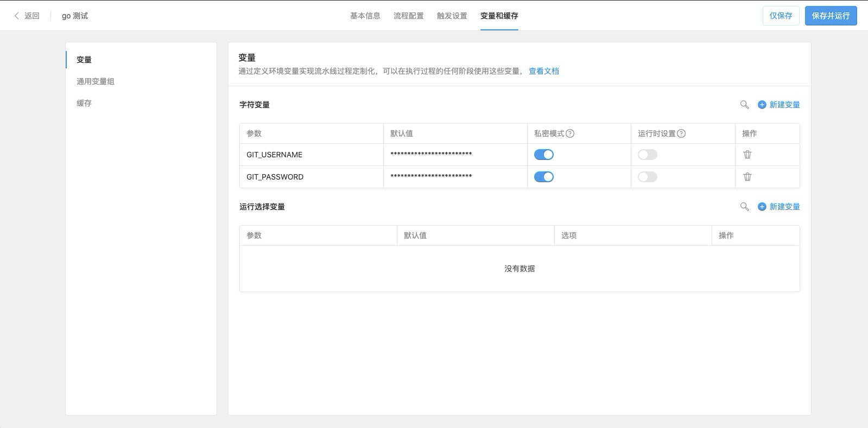Screen dimensions: 868x428
Task: Click 选项 column header
Action: (x=569, y=235)
